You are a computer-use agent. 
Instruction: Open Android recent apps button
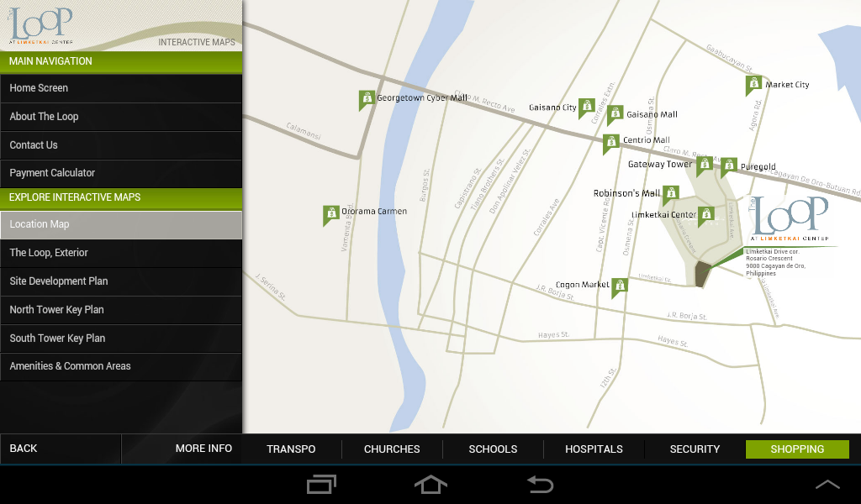[x=321, y=484]
